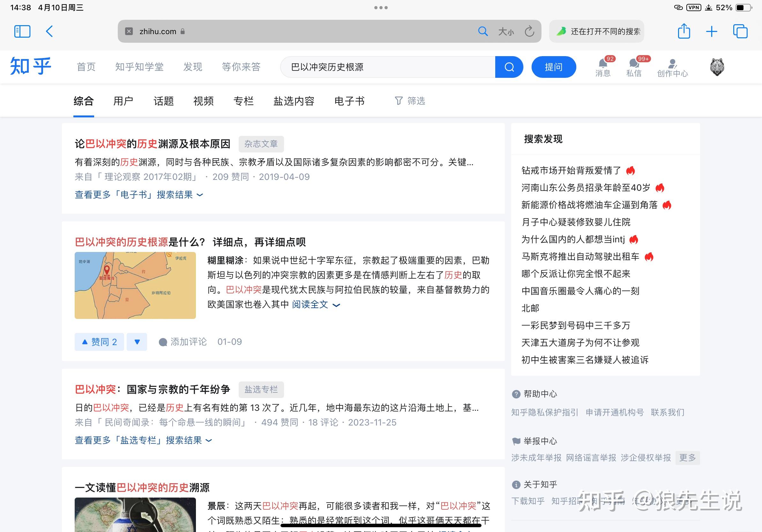Open trending 天津五大道房子为何不让参观

(x=580, y=343)
